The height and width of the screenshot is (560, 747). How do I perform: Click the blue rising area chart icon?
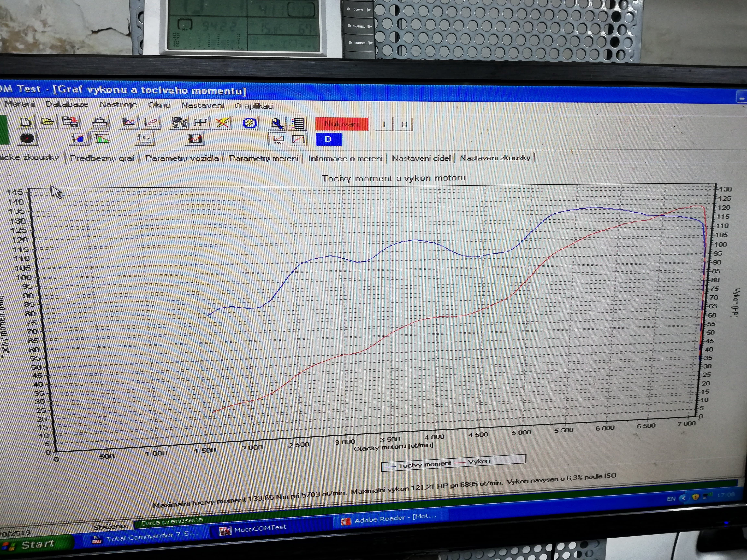(x=79, y=139)
